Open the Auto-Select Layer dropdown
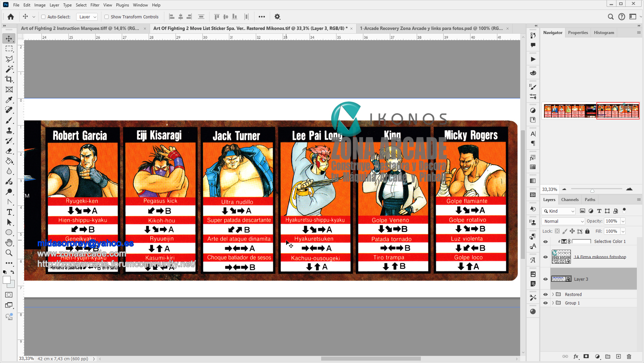 tap(87, 17)
